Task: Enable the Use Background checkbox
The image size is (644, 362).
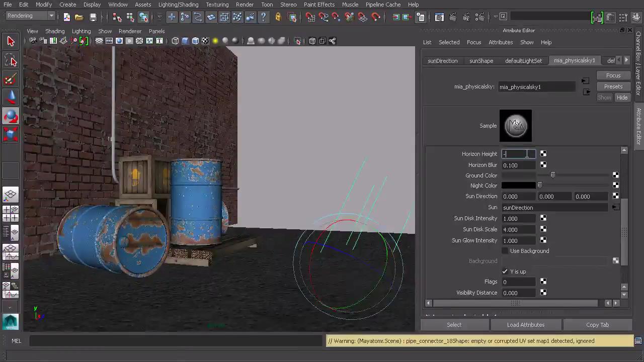Action: pyautogui.click(x=505, y=251)
